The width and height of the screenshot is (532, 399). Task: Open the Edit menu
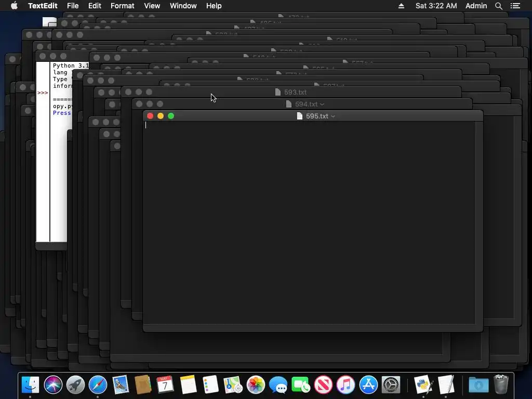click(95, 6)
